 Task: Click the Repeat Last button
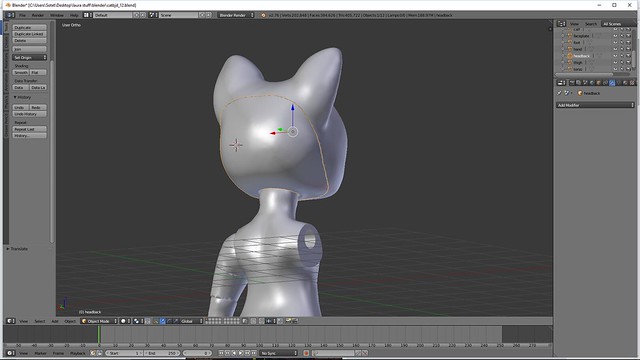point(29,129)
